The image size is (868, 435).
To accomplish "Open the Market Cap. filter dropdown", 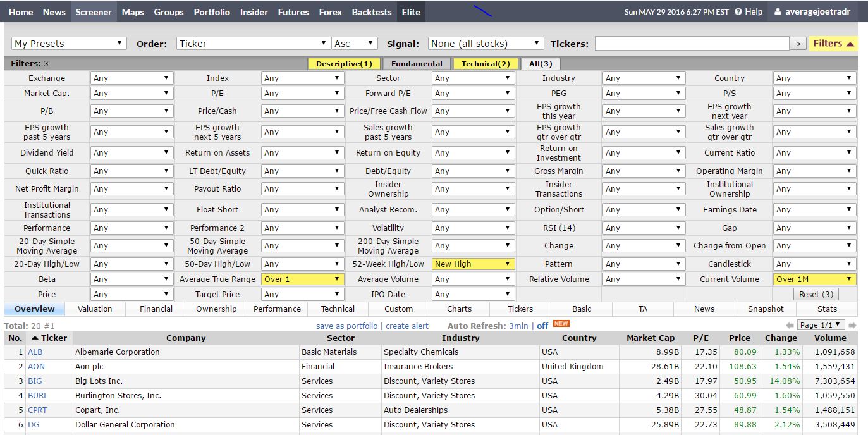I will point(131,94).
